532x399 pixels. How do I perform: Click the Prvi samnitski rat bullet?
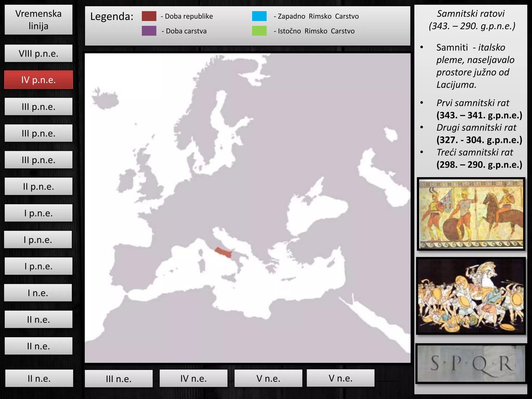point(473,103)
